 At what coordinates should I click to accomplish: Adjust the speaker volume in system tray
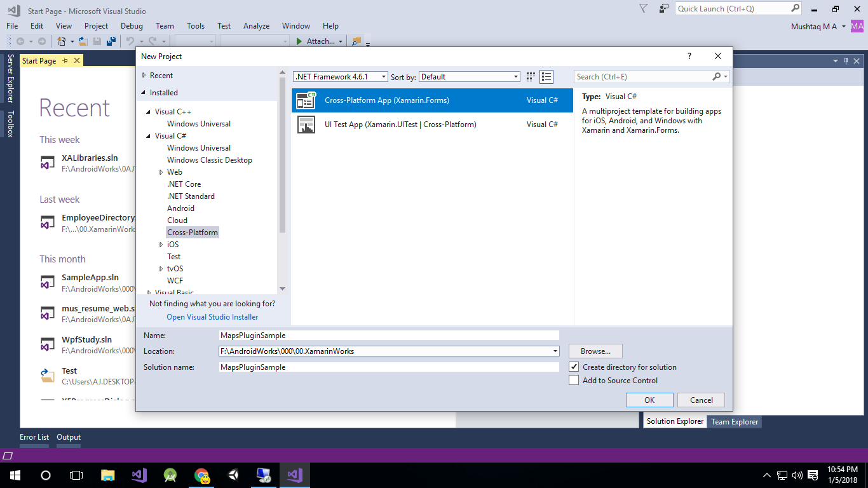pyautogui.click(x=796, y=475)
